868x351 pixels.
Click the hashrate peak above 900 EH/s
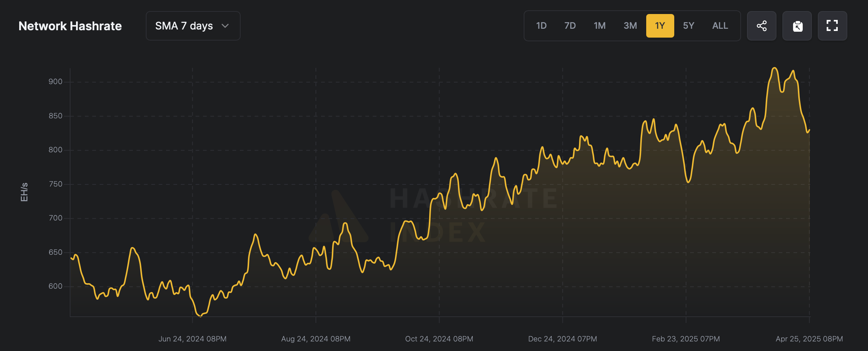pyautogui.click(x=775, y=68)
